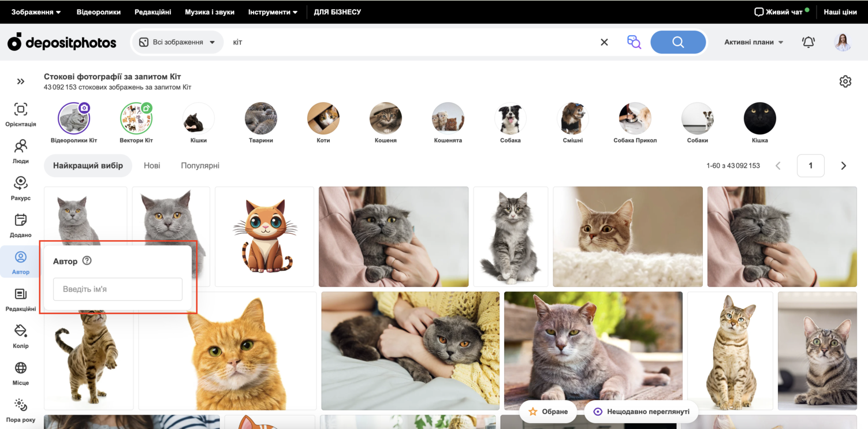The image size is (868, 429).
Task: Open search settings gear icon
Action: 845,81
